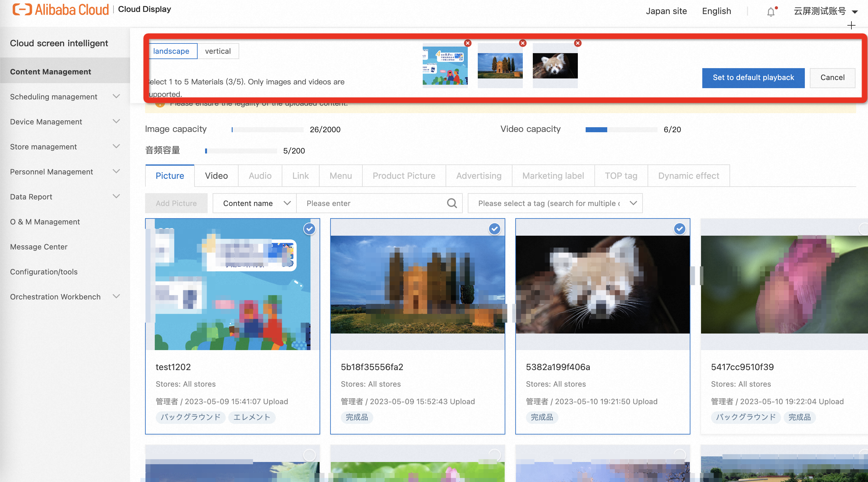Viewport: 868px width, 482px height.
Task: Switch to the Video tab
Action: click(x=216, y=175)
